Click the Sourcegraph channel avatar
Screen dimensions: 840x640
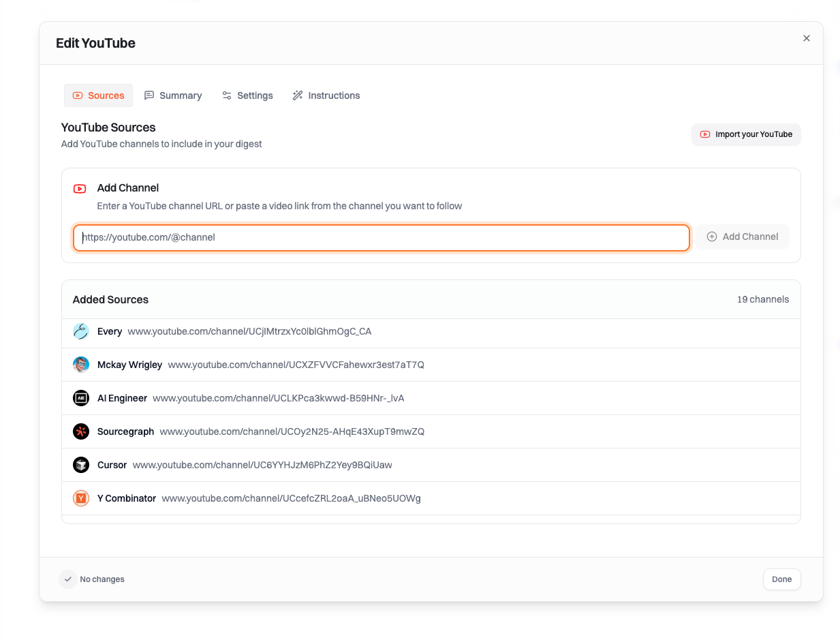point(81,431)
